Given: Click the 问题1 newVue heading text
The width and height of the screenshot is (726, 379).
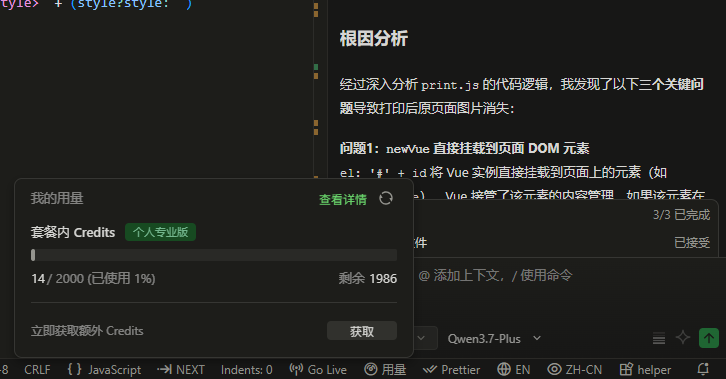Looking at the screenshot, I should pos(464,149).
